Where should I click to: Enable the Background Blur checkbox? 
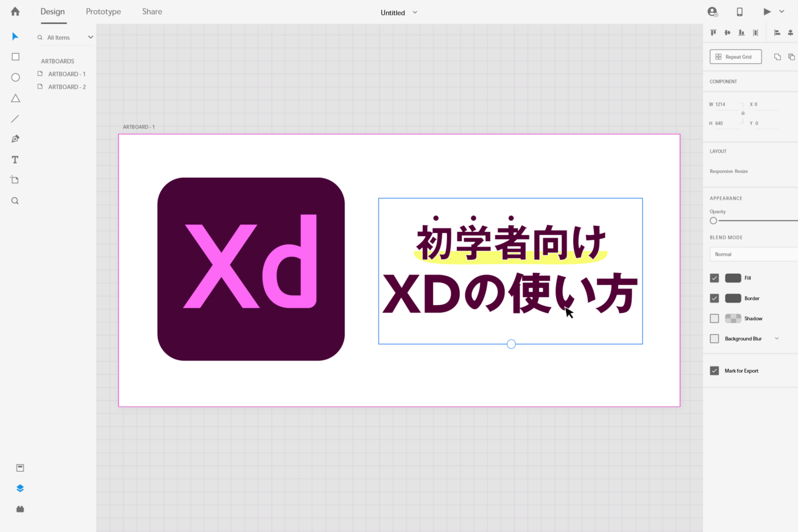(715, 338)
